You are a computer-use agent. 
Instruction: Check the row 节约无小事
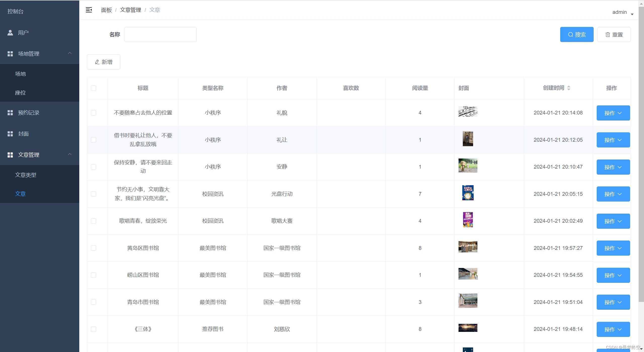(93, 194)
